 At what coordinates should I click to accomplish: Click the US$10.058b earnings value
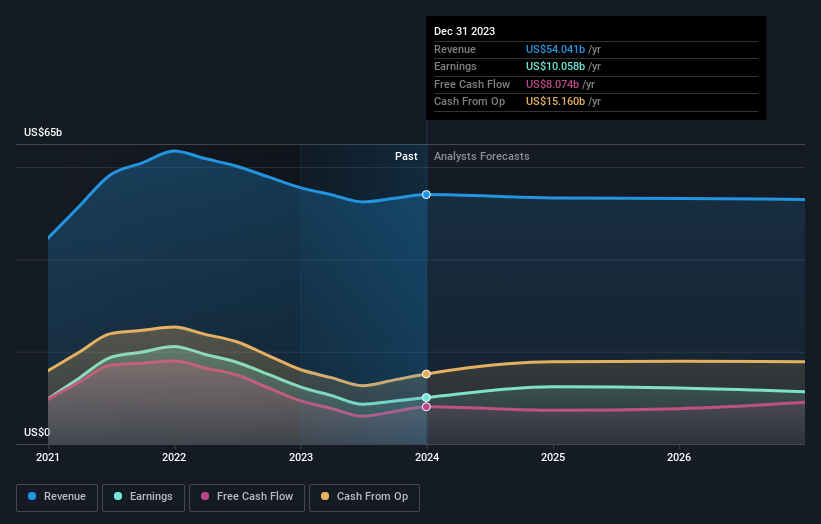[x=555, y=66]
